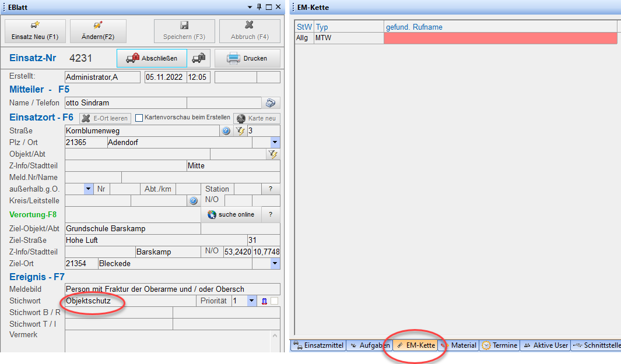Viewport: 621px width, 364px height.
Task: Switch to the Einsatzmittel tab
Action: 319,345
